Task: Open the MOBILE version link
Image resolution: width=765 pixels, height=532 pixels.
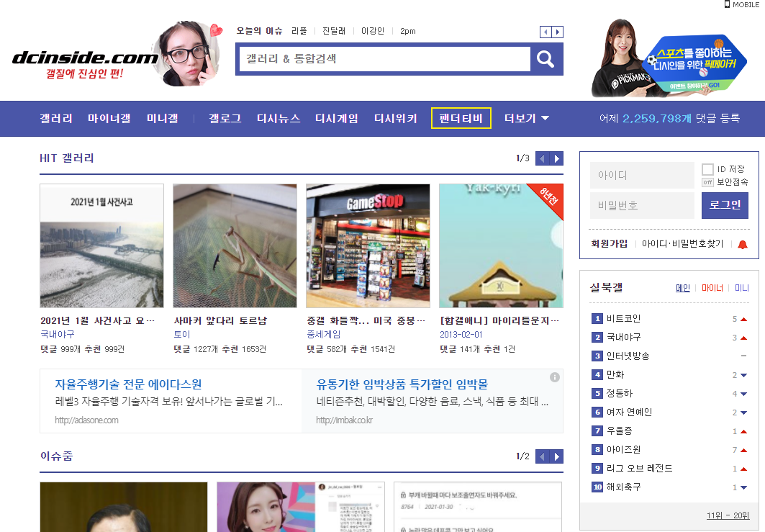Action: tap(741, 4)
